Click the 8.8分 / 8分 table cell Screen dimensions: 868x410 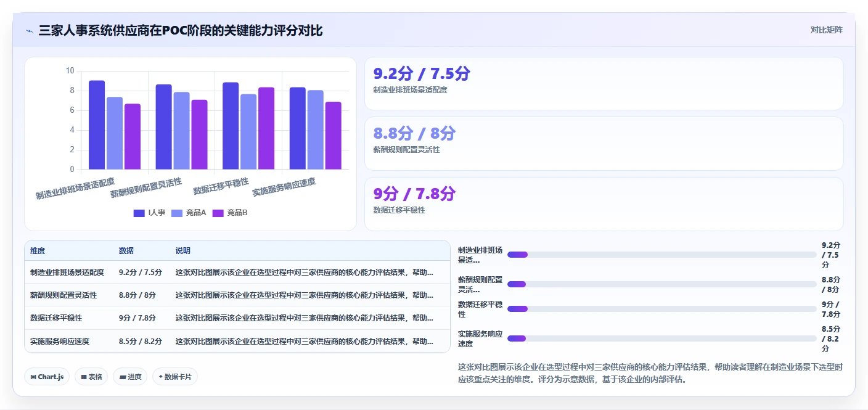pos(137,295)
